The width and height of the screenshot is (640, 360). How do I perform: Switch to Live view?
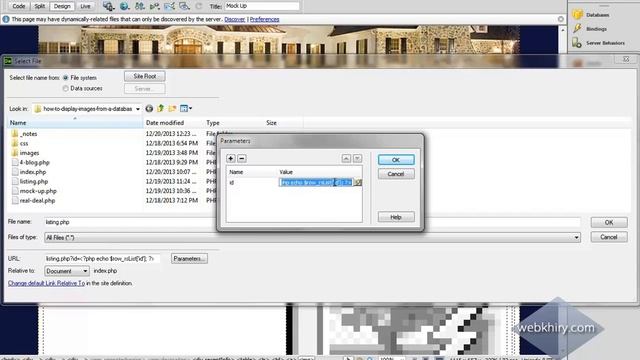(85, 6)
